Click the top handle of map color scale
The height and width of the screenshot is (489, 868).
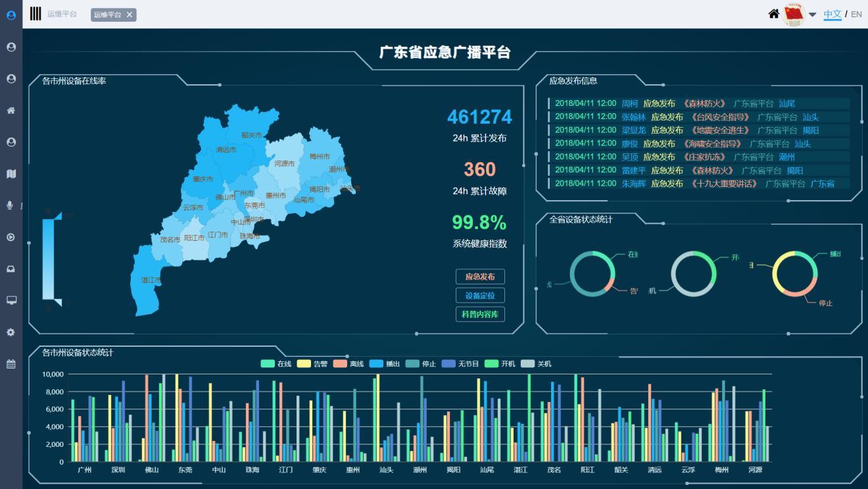57,216
